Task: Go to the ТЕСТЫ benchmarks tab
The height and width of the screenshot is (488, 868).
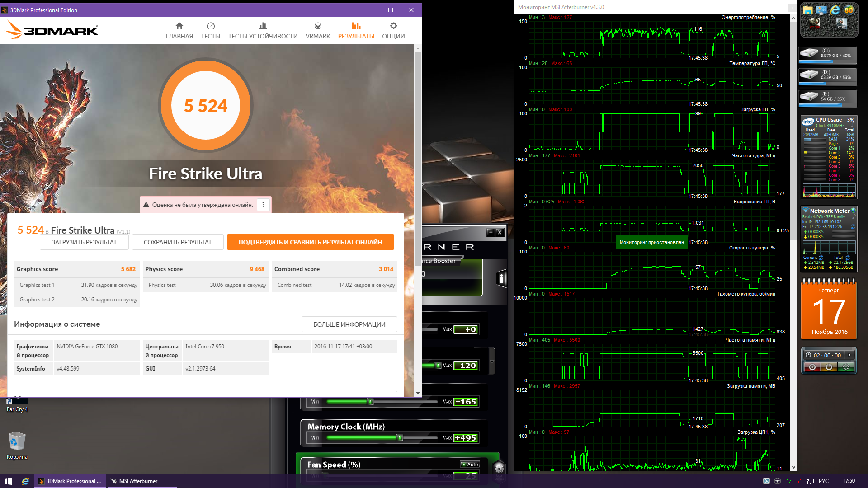Action: coord(210,31)
